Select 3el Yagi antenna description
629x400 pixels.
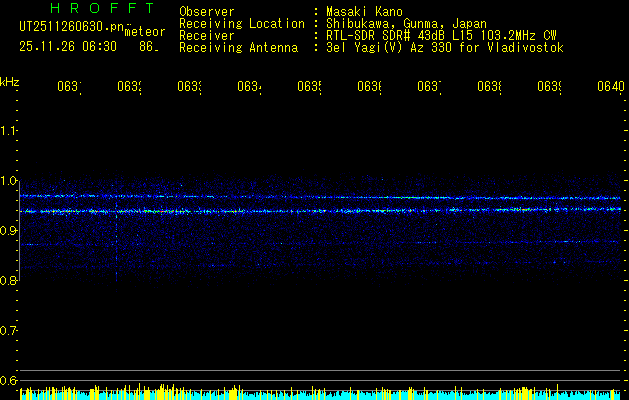445,48
